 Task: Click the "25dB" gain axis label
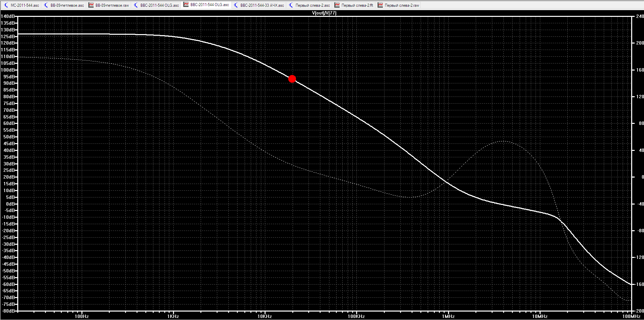pos(9,170)
